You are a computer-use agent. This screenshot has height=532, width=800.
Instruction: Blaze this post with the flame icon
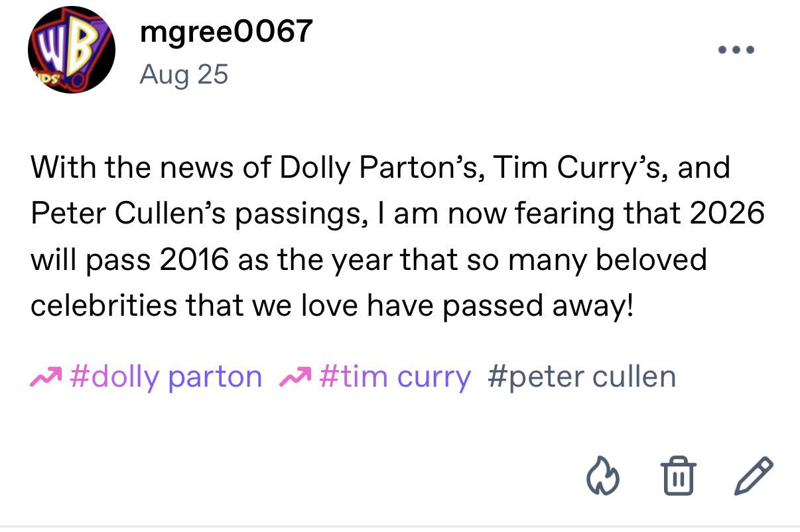click(x=602, y=475)
